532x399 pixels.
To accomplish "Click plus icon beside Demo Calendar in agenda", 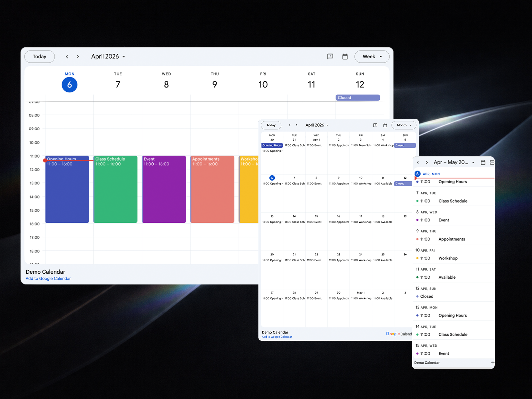I will pyautogui.click(x=492, y=363).
